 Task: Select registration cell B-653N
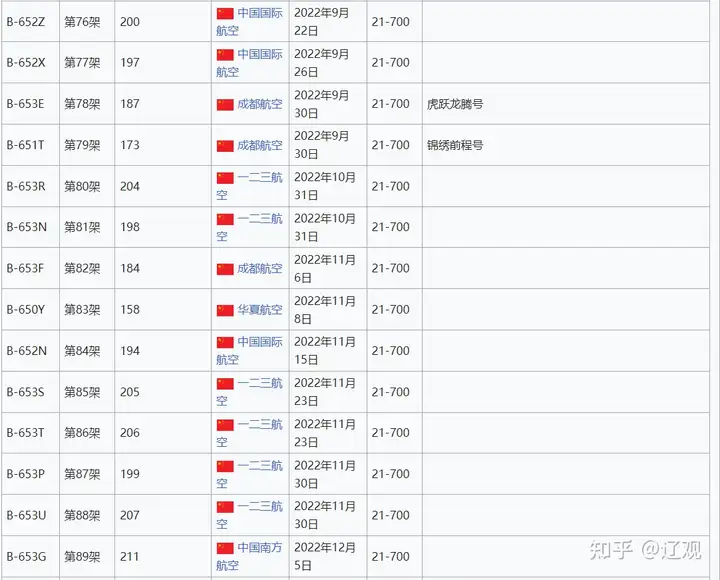click(30, 227)
